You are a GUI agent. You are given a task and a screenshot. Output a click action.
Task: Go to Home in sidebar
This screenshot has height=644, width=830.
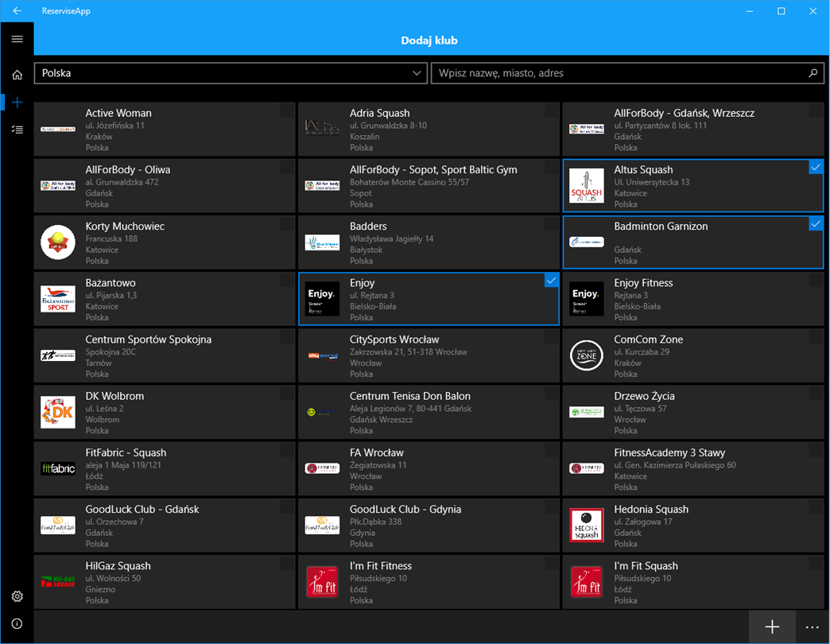click(x=17, y=75)
